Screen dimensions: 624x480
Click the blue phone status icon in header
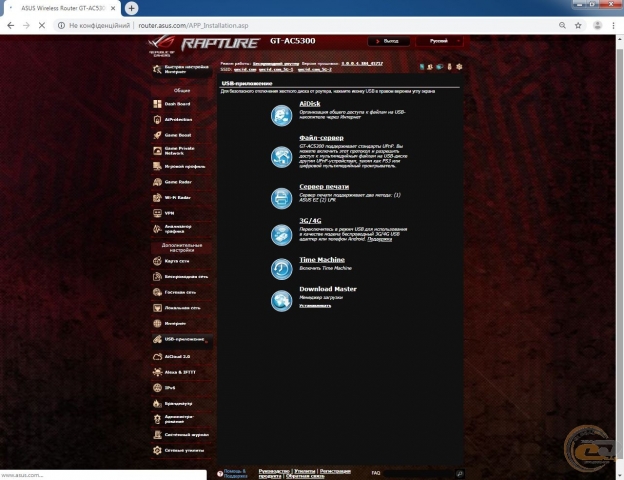pyautogui.click(x=421, y=67)
